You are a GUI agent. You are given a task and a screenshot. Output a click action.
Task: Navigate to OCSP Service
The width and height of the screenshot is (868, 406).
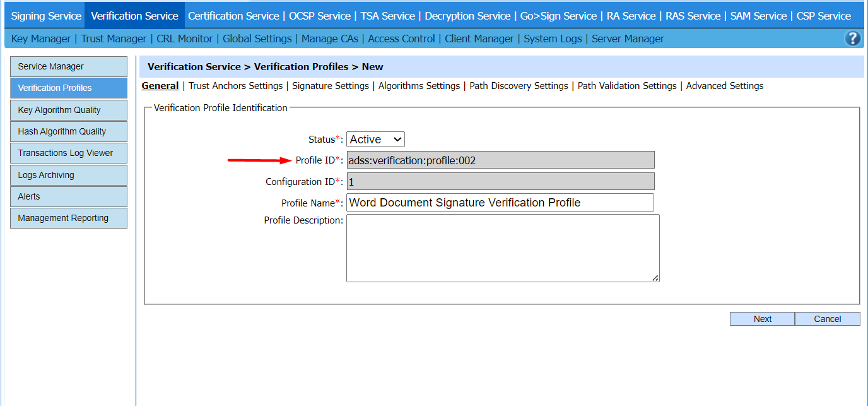click(319, 16)
